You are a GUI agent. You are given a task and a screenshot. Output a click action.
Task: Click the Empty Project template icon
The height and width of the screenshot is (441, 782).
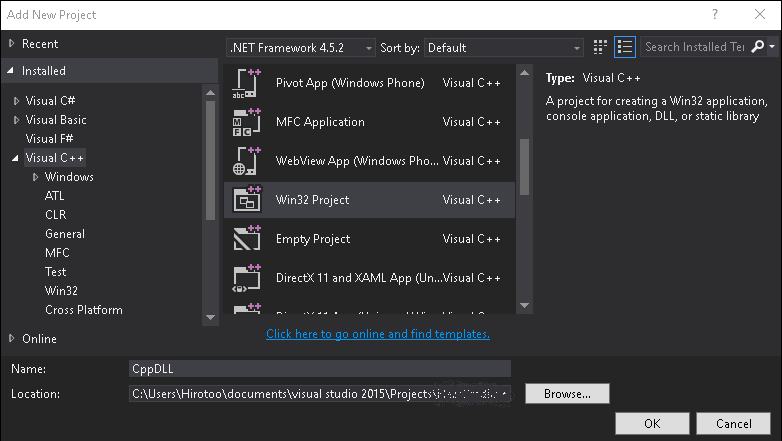pos(247,238)
